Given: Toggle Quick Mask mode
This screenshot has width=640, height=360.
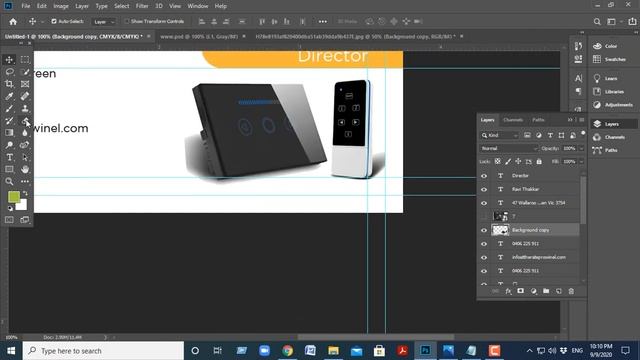Looking at the screenshot, I should point(9,220).
